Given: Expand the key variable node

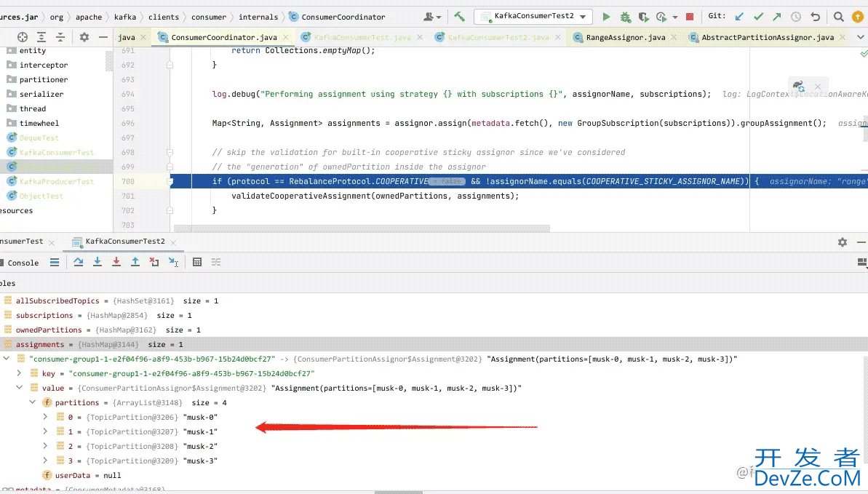Looking at the screenshot, I should tap(20, 373).
